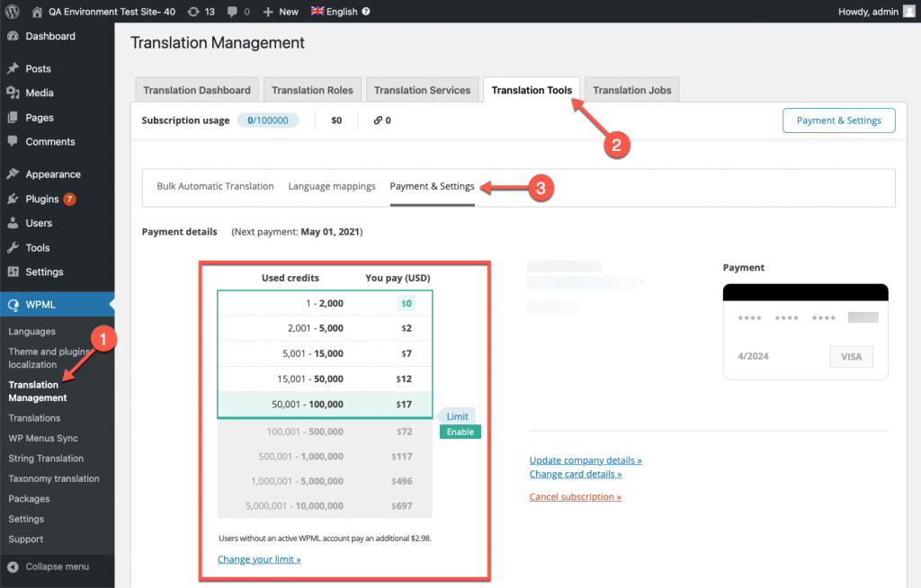Click the Plugins plug icon
The image size is (921, 588).
pyautogui.click(x=13, y=199)
